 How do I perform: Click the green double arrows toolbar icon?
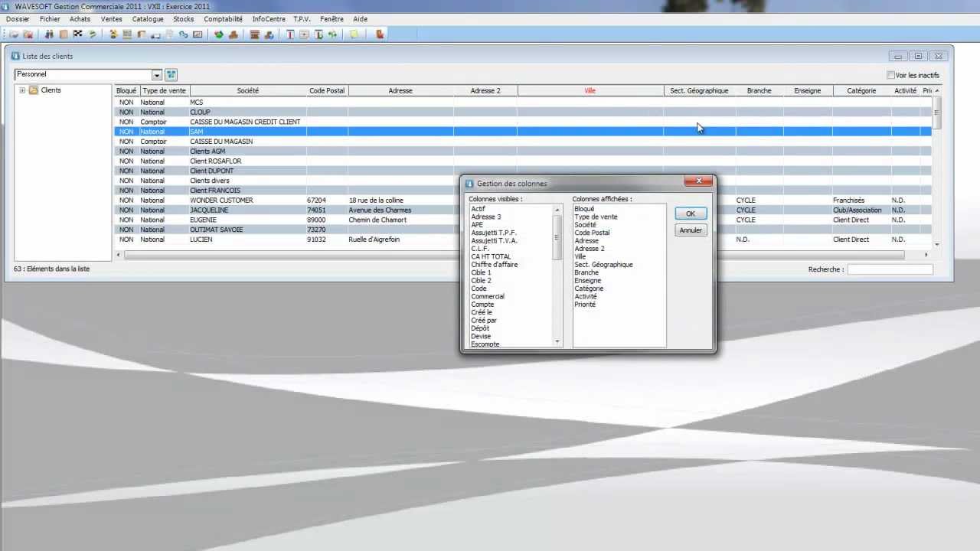(x=332, y=34)
